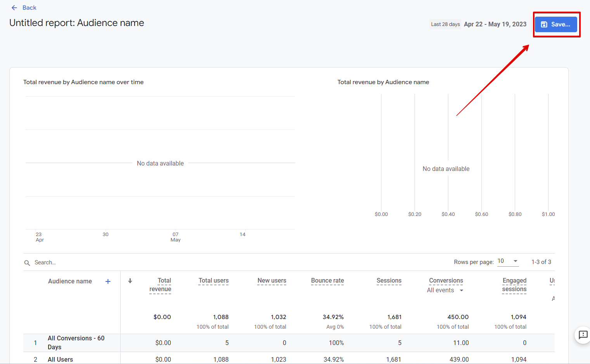Screen dimensions: 590x364
Task: Sort by the Bounce rate column header
Action: coord(327,281)
